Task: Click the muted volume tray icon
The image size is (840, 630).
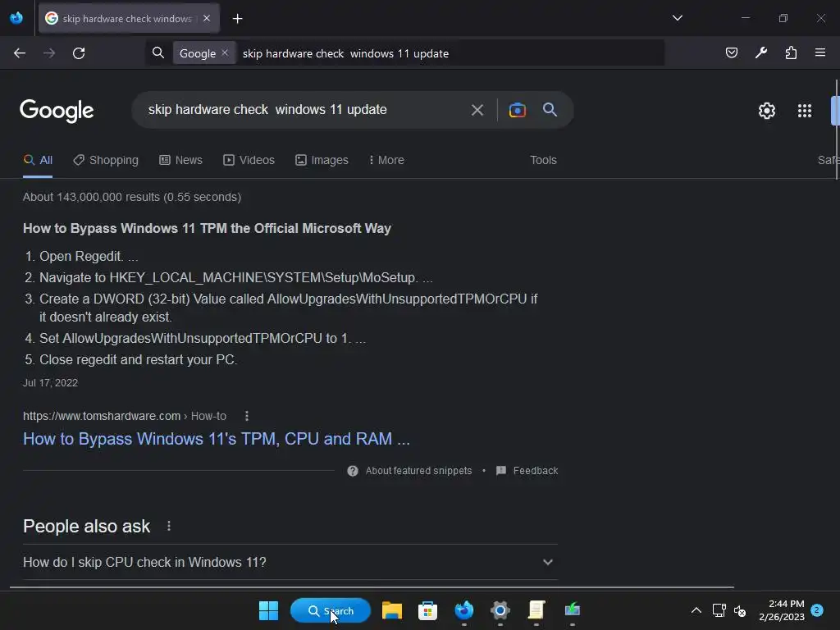Action: (x=741, y=610)
